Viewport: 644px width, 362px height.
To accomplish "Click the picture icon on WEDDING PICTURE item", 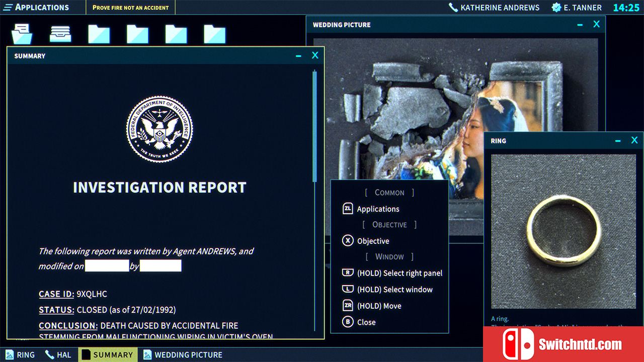I will click(147, 354).
